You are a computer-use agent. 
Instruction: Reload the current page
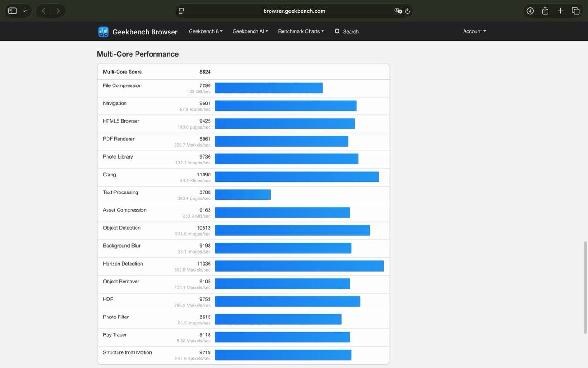407,11
